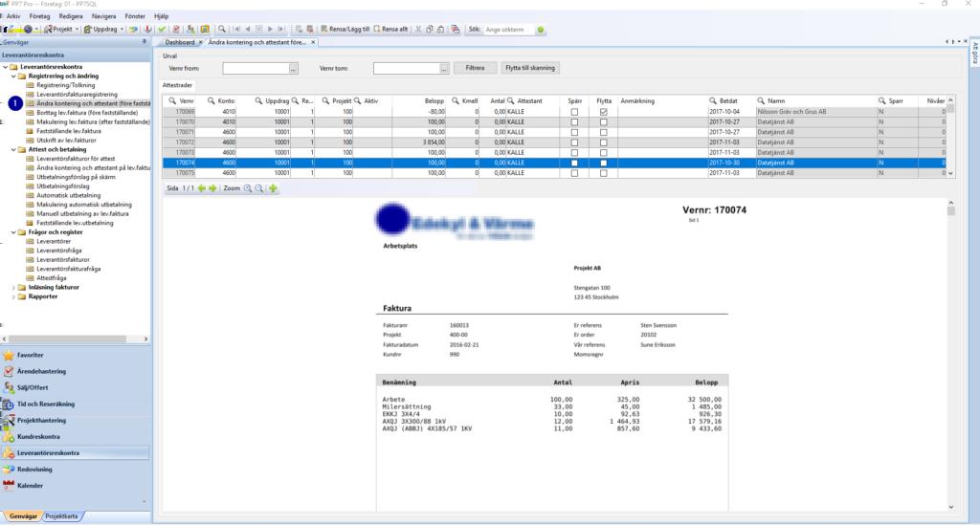Click the green checkmark toolbar icon

[163, 29]
